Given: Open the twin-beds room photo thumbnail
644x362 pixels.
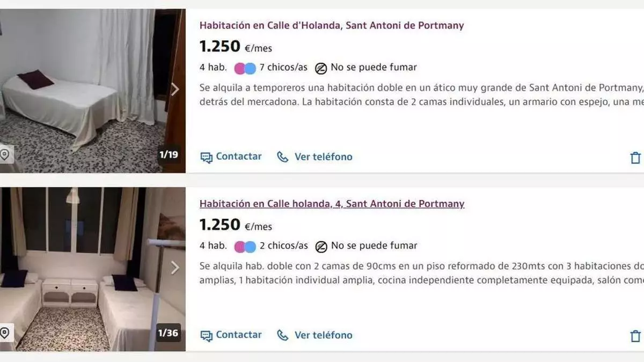Looking at the screenshot, I should [x=86, y=268].
